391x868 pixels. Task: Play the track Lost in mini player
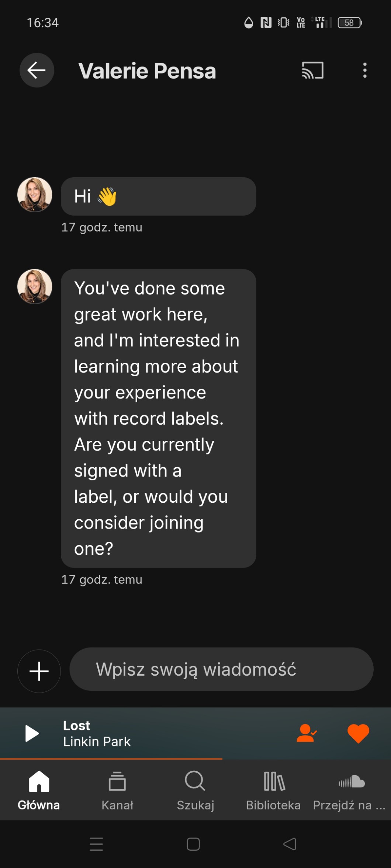point(32,733)
